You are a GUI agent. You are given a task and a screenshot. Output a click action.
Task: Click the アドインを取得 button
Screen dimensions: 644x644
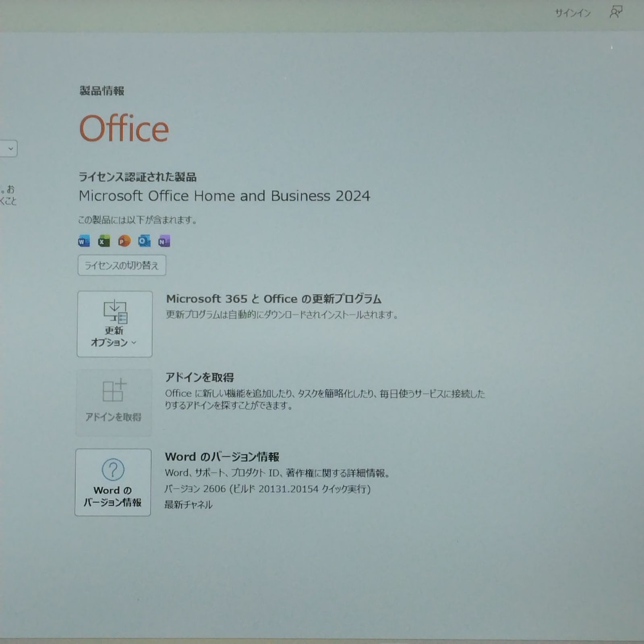(x=114, y=402)
